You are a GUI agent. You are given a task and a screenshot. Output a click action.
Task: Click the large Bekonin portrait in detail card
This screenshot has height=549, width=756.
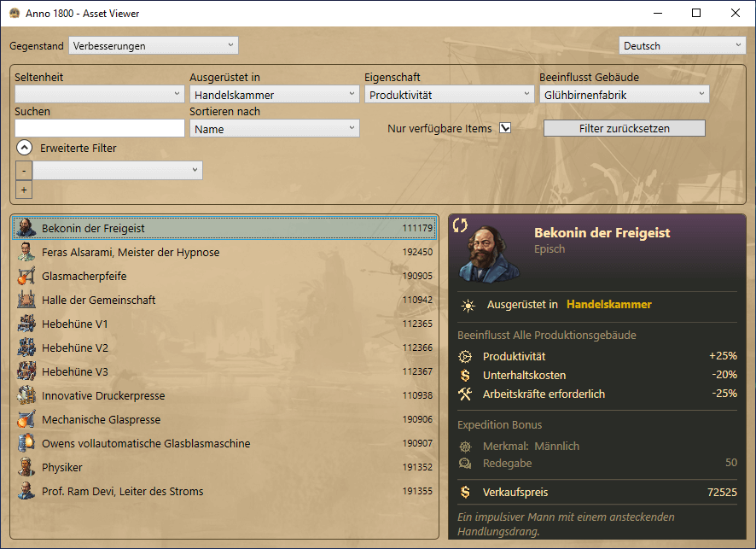[x=489, y=254]
